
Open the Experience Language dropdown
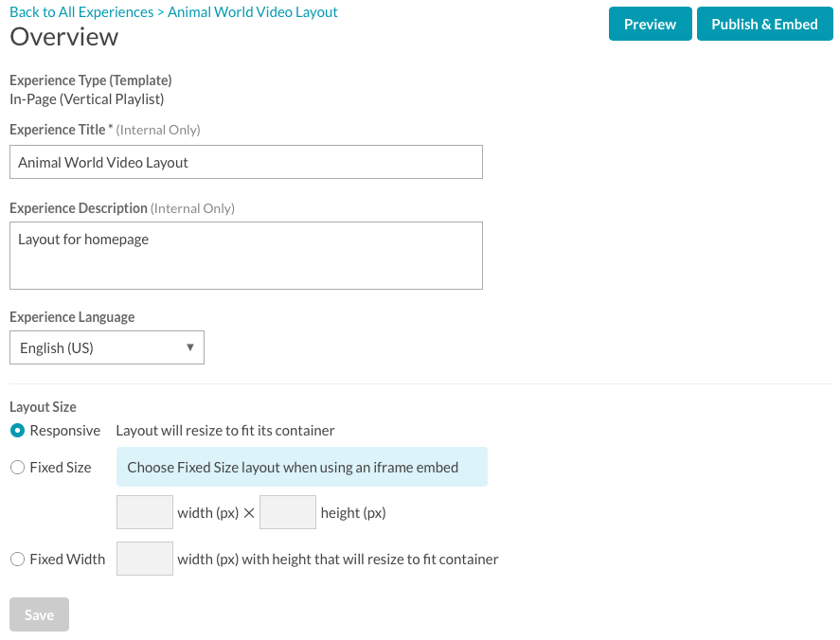(107, 347)
